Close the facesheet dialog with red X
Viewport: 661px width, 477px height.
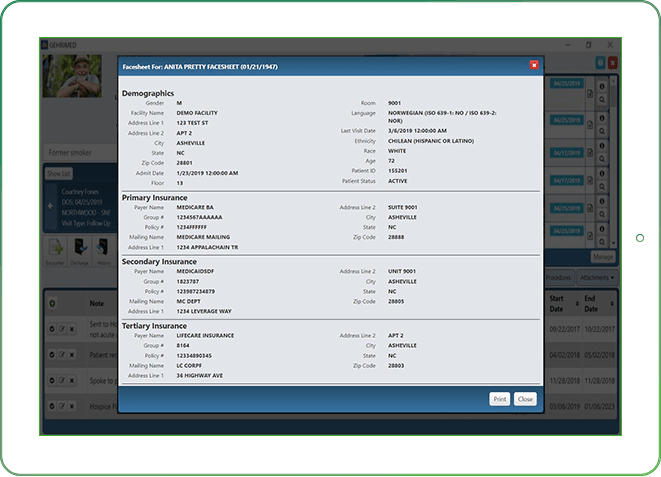click(534, 65)
